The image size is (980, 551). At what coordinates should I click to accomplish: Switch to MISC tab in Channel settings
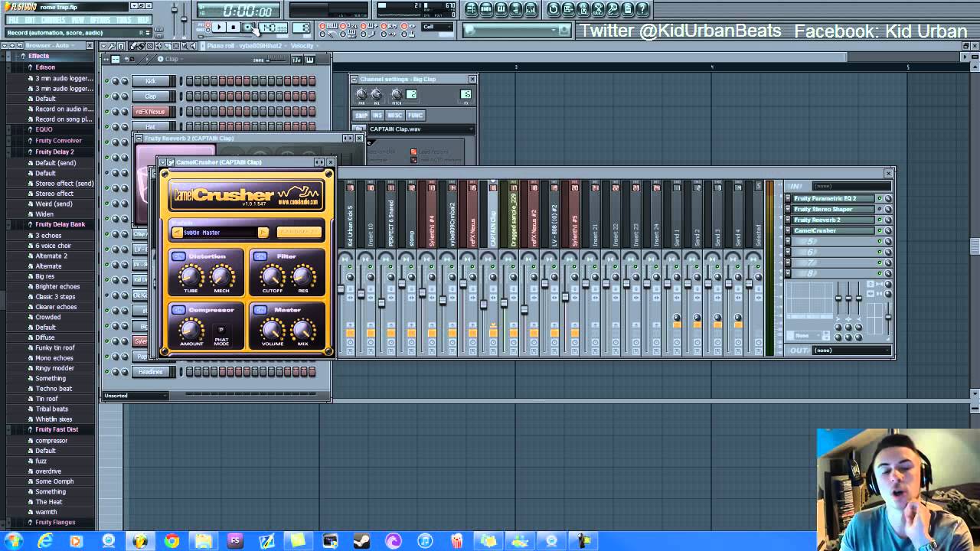coord(395,116)
